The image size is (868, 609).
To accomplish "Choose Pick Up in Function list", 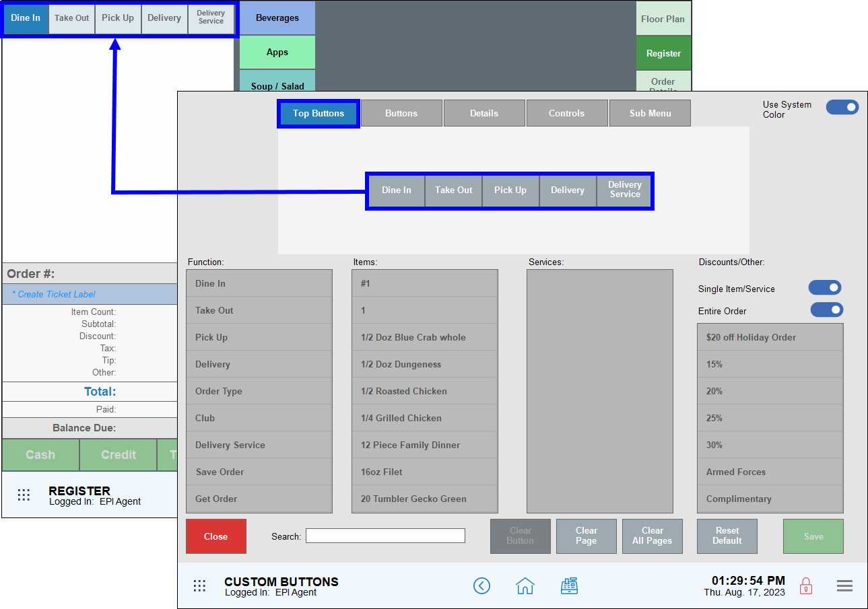I will pyautogui.click(x=259, y=337).
